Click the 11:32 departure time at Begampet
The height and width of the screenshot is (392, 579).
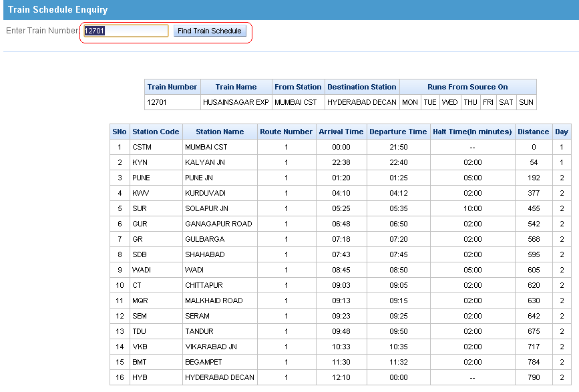[399, 362]
